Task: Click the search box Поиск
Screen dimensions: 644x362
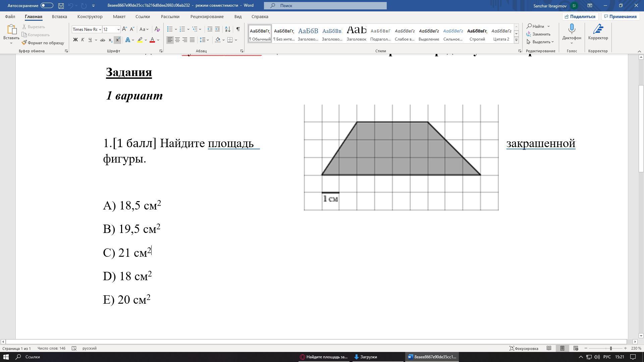Action: coord(325,6)
